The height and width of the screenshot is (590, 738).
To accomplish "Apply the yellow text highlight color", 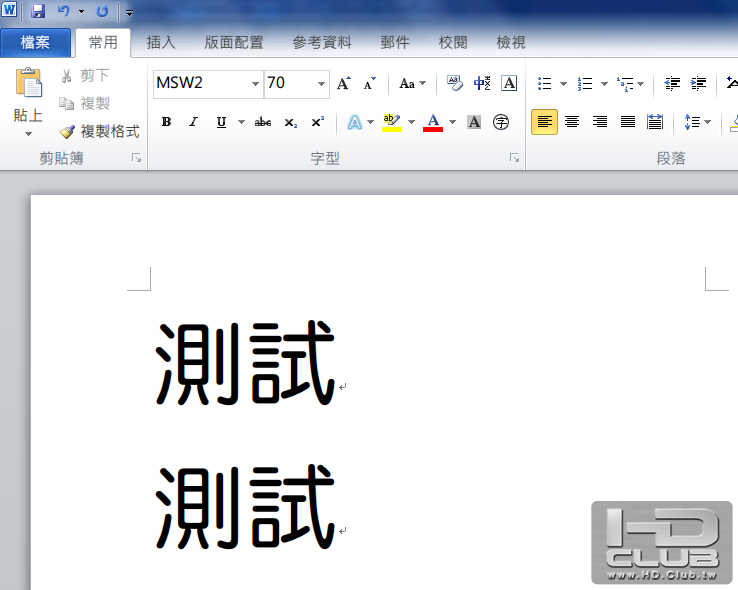I will 392,122.
